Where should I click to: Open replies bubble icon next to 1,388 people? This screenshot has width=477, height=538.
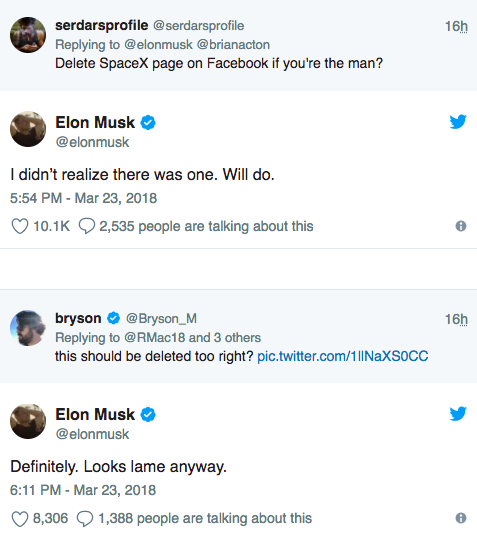pyautogui.click(x=85, y=518)
